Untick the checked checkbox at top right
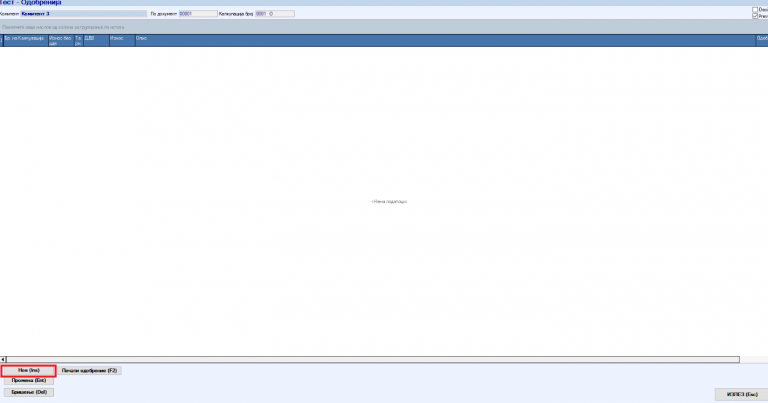Image resolution: width=768 pixels, height=403 pixels. pyautogui.click(x=755, y=16)
